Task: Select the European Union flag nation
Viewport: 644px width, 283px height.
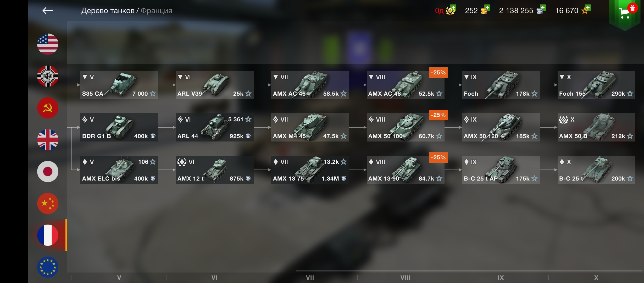Action: tap(48, 267)
